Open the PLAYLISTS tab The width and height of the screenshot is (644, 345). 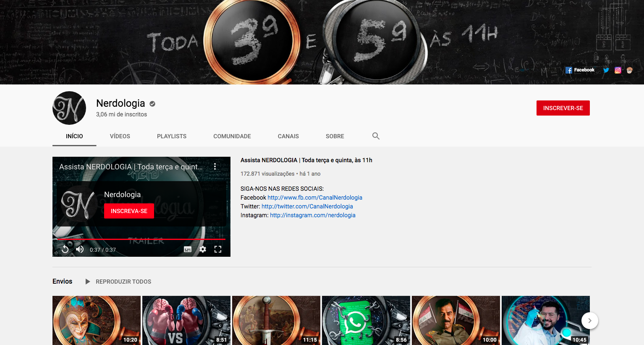[x=172, y=136]
